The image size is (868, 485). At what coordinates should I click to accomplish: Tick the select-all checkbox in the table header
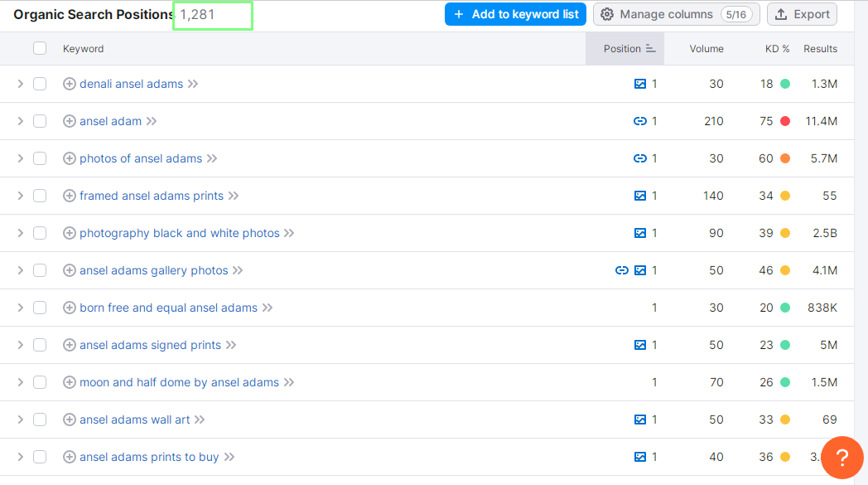[40, 48]
